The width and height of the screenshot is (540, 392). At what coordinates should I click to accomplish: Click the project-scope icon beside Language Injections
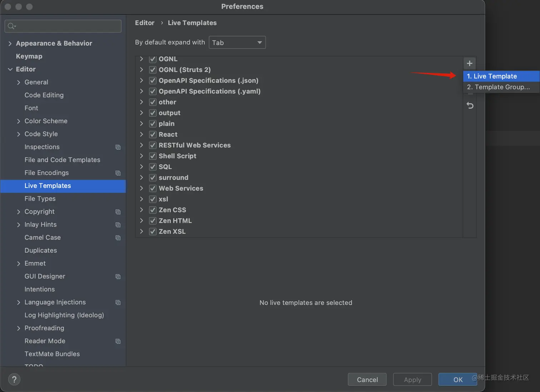click(x=118, y=302)
